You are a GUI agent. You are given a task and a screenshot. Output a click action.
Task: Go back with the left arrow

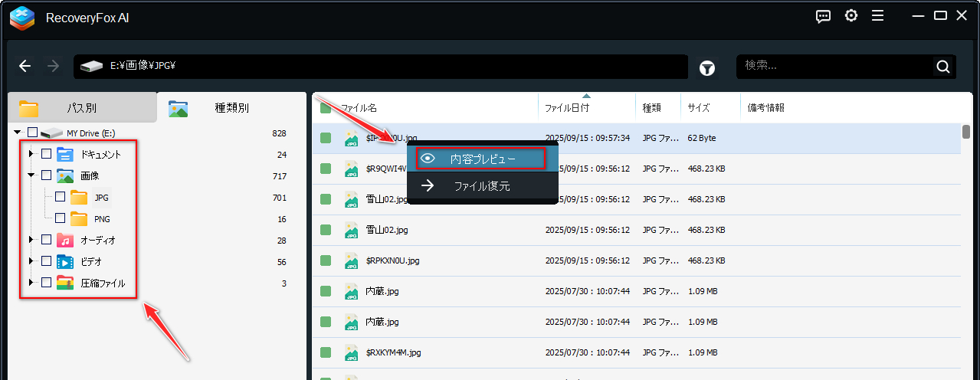click(25, 66)
